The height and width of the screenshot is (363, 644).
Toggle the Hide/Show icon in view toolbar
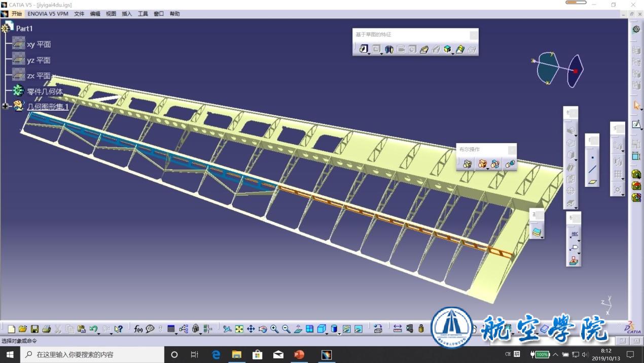(x=347, y=329)
